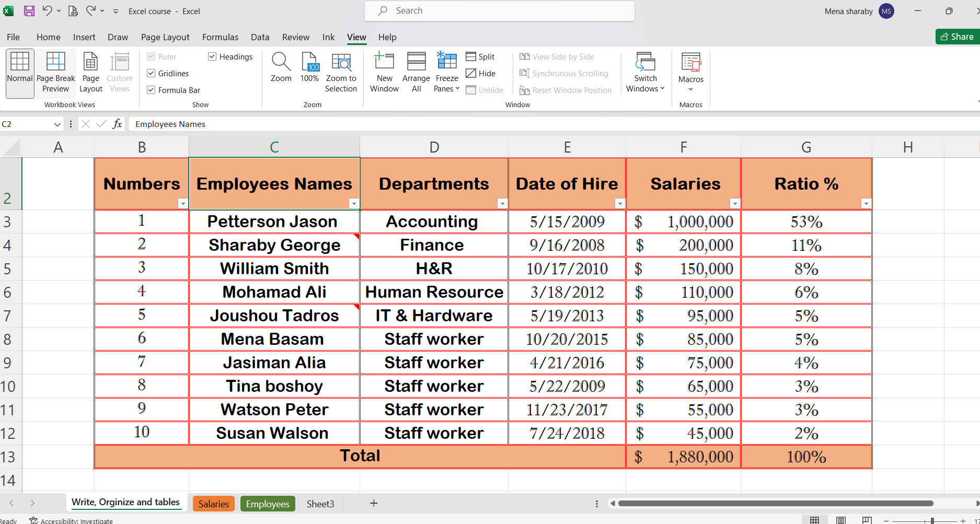980x524 pixels.
Task: Open the Page Layout ribbon tab
Action: coord(165,37)
